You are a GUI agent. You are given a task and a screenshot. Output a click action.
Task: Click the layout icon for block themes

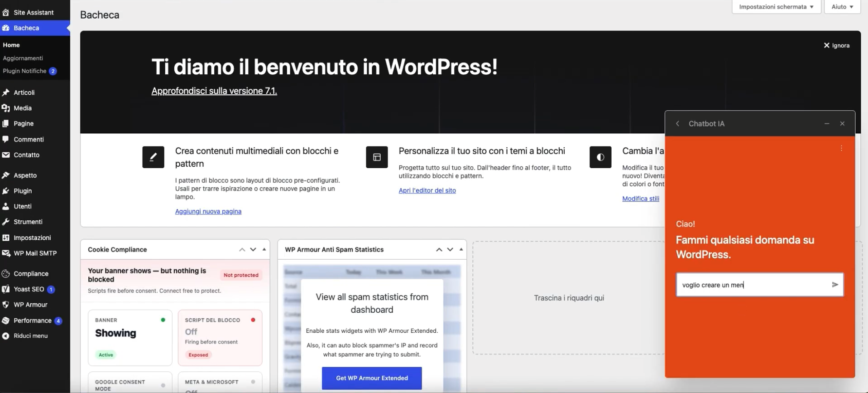point(377,157)
